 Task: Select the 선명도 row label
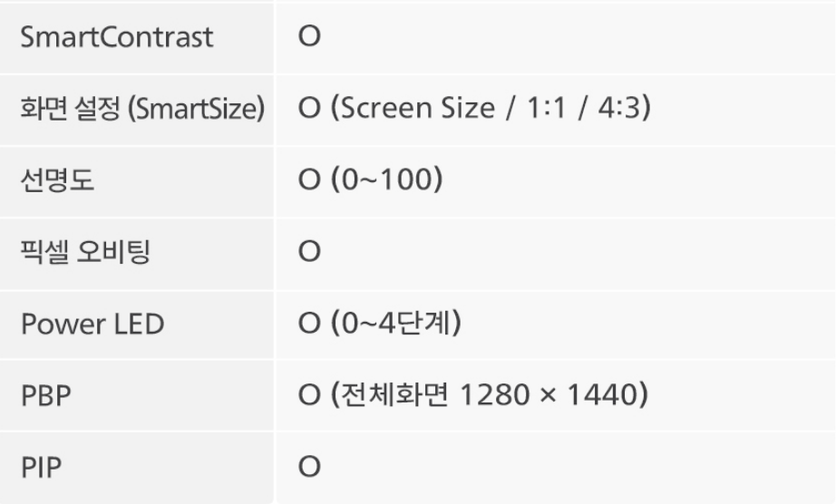point(59,180)
